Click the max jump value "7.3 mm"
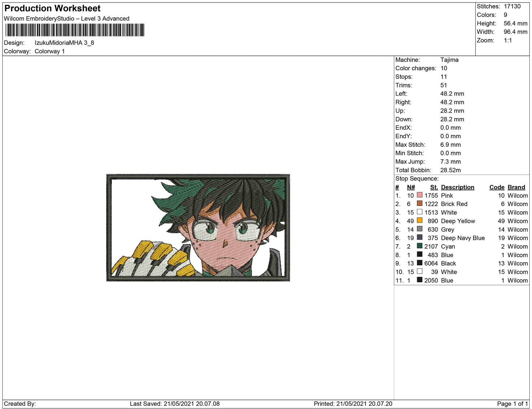Image resolution: width=532 pixels, height=409 pixels. pos(450,161)
